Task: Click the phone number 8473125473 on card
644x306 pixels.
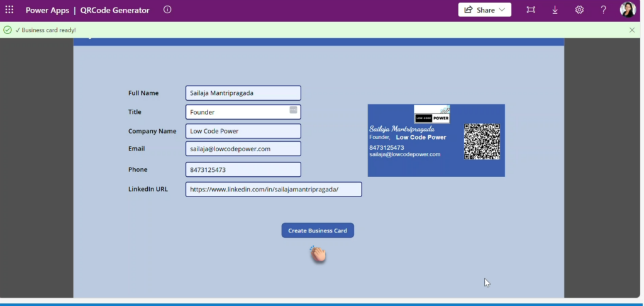Action: (x=387, y=148)
